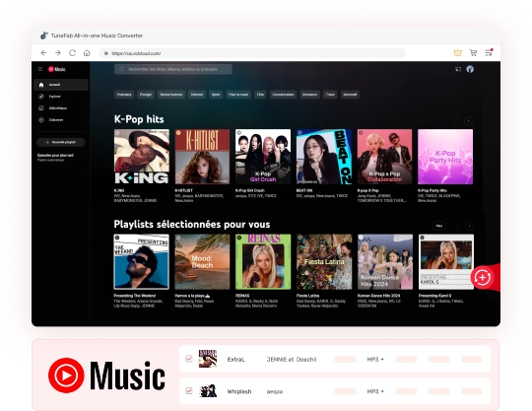Screen dimensions: 532x411
Task: Open the converter task list menu icon
Action: (489, 52)
